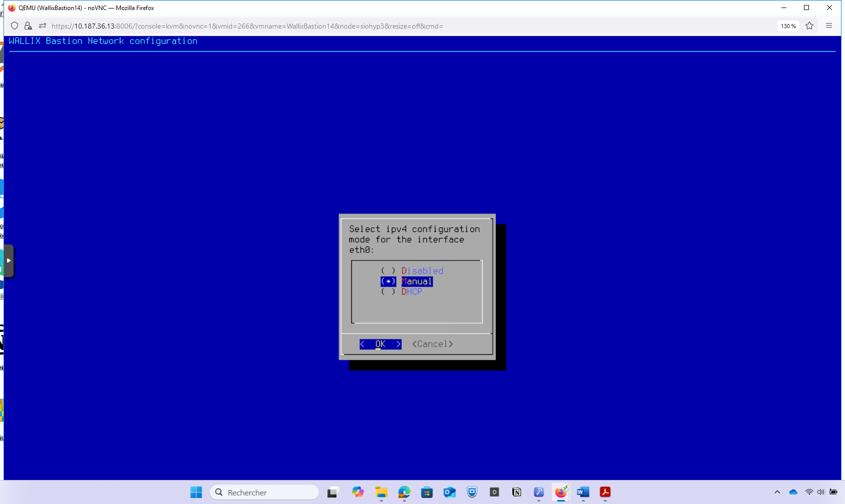Click the connection security padlock icon
This screenshot has width=845, height=504.
click(x=28, y=26)
